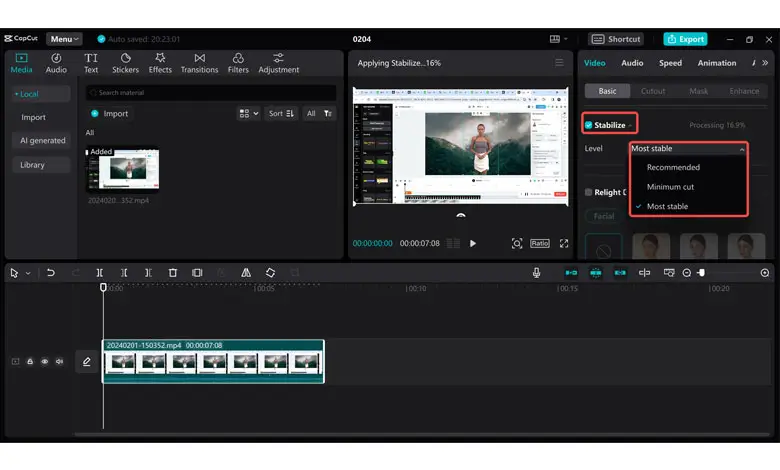The image size is (780, 470).
Task: Toggle the Stabilize checkbox
Action: 588,125
